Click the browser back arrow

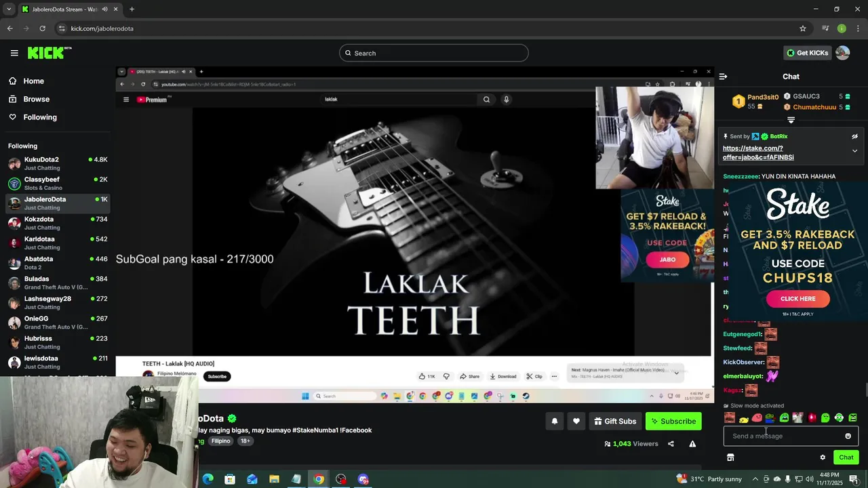9,28
